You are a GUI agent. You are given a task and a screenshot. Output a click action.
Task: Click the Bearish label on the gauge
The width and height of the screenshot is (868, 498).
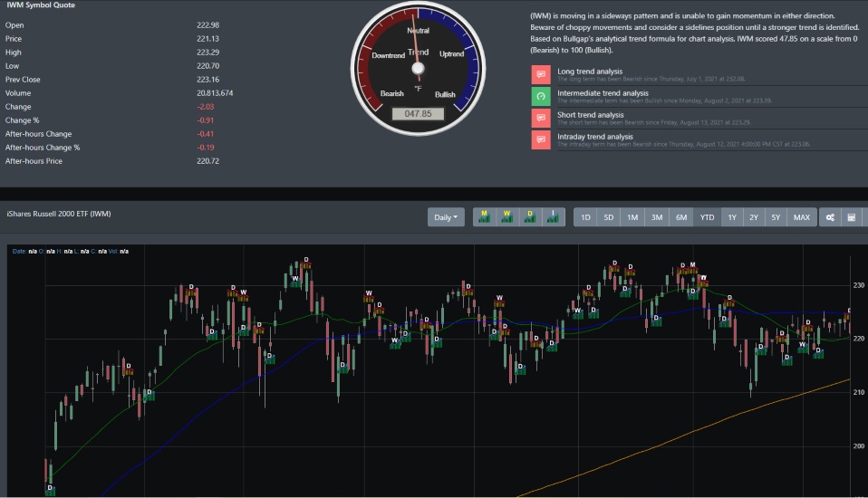pyautogui.click(x=392, y=93)
